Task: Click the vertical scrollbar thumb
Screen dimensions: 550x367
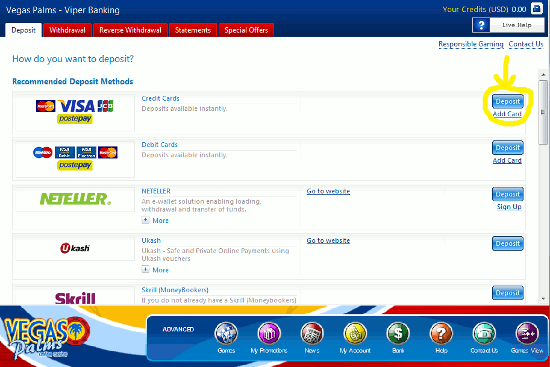Action: (543, 112)
